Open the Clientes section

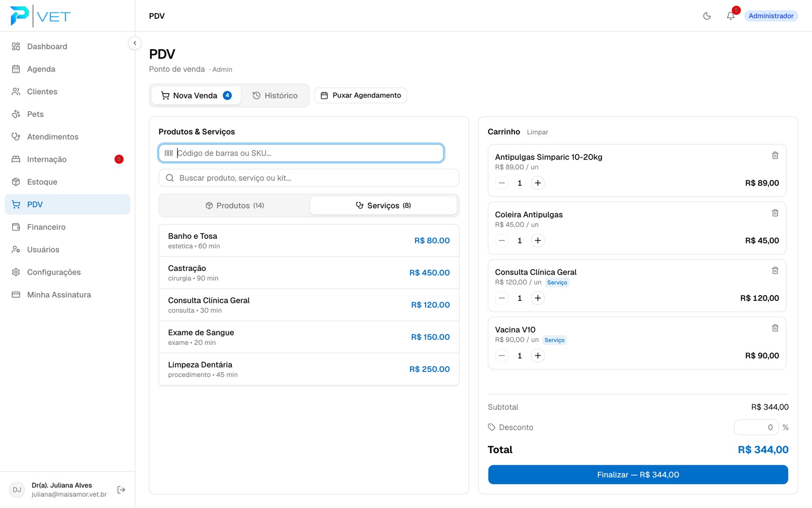[67, 91]
